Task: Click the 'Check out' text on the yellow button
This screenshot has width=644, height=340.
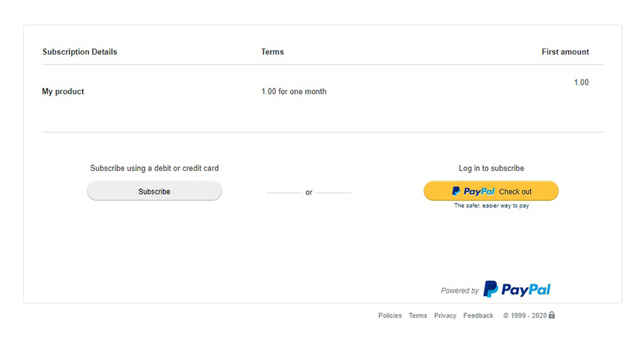Action: [515, 192]
